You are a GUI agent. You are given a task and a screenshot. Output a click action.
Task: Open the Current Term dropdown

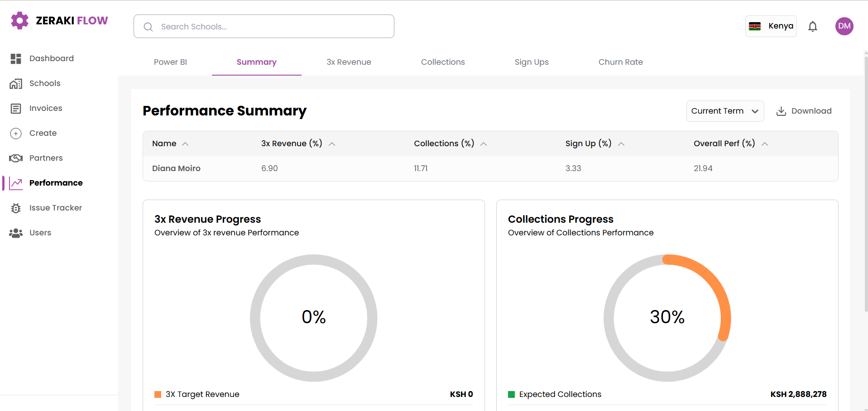click(725, 111)
